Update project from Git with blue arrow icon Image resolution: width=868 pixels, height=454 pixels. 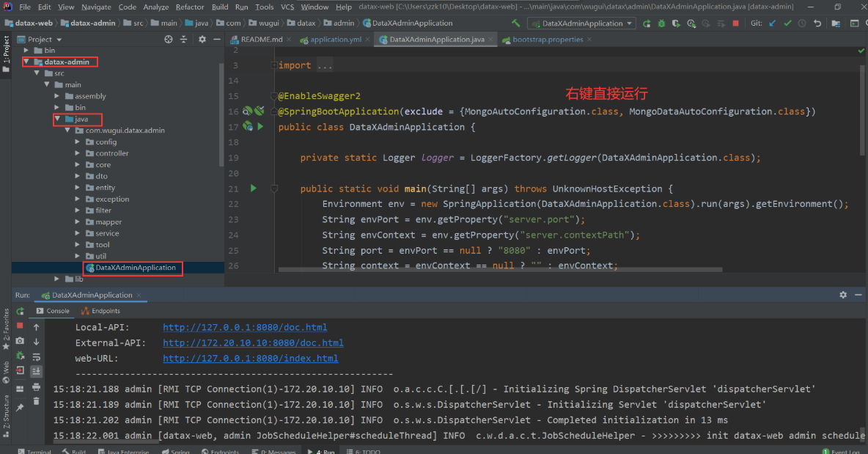coord(772,23)
